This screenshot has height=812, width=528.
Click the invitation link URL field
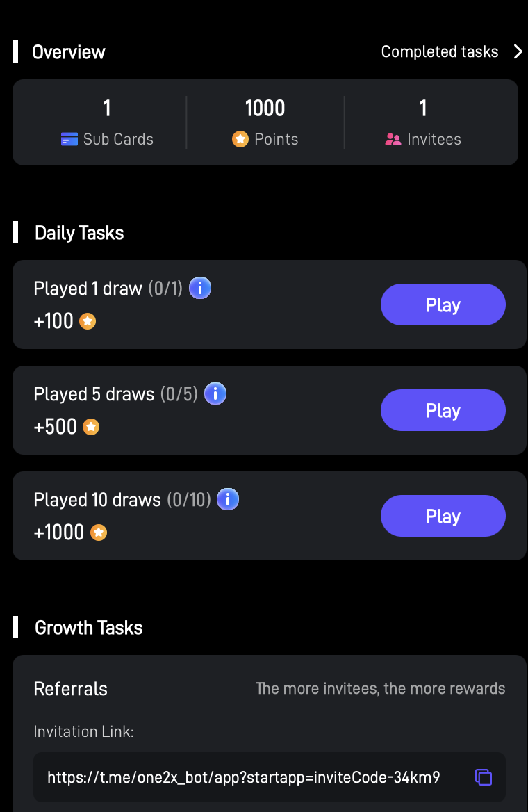click(x=243, y=777)
